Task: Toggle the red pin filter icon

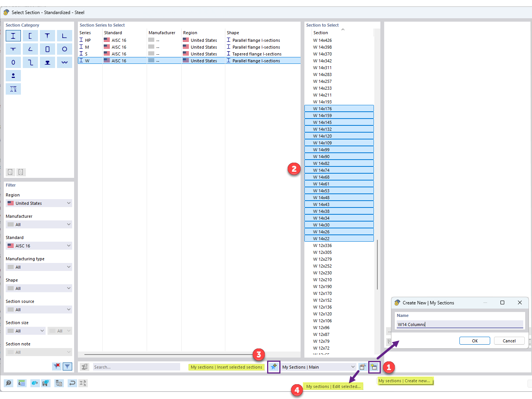Action: tap(56, 366)
